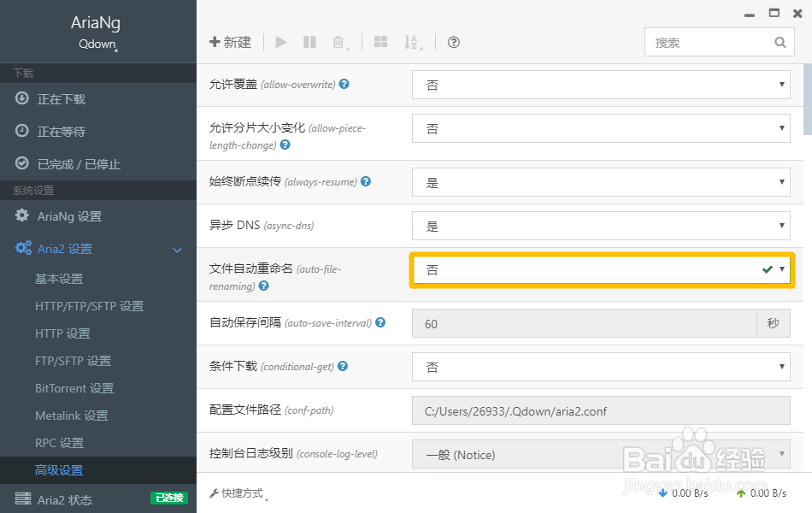This screenshot has width=812, height=513.
Task: Open the always-resume dropdown
Action: point(601,182)
